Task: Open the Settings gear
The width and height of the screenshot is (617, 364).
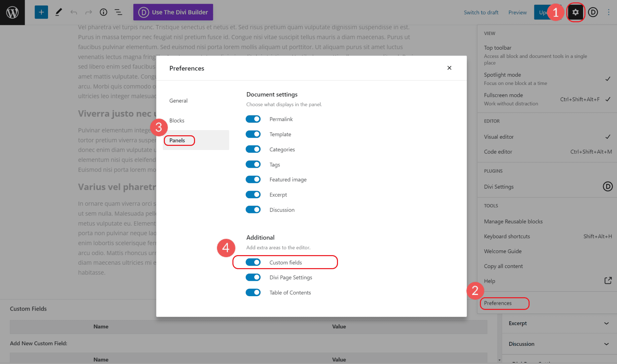Action: point(576,12)
